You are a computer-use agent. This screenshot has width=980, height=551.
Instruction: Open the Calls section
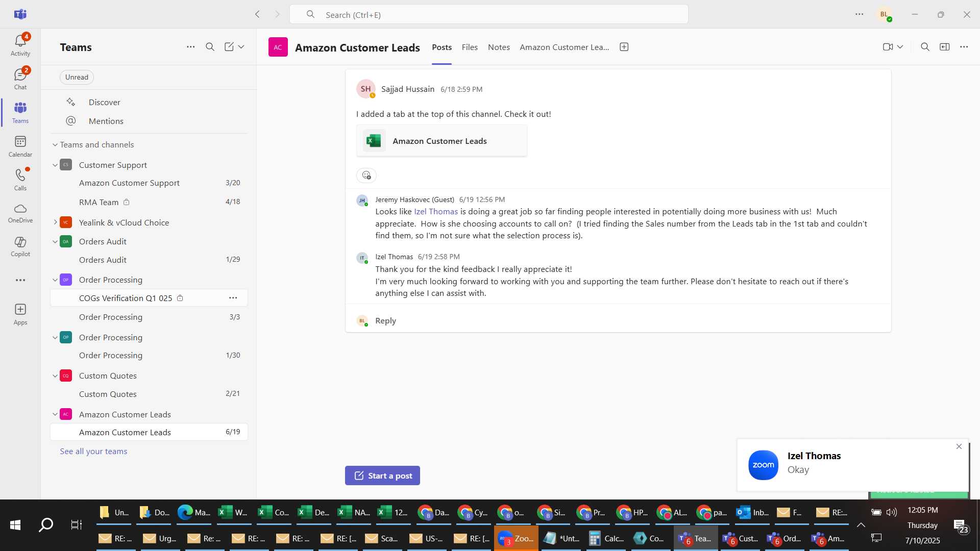tap(20, 180)
